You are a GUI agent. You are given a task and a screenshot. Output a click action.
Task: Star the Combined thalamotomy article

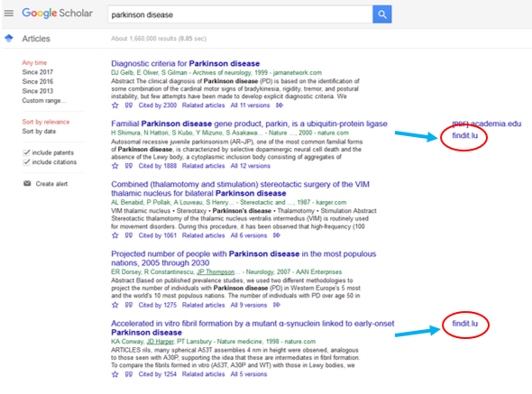point(115,235)
